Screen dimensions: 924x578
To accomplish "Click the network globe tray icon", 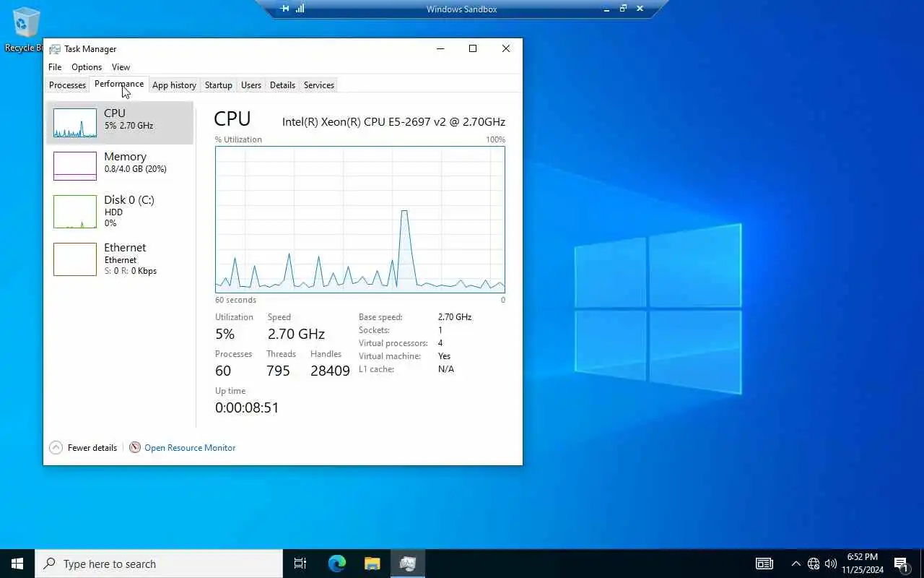I will click(x=814, y=564).
